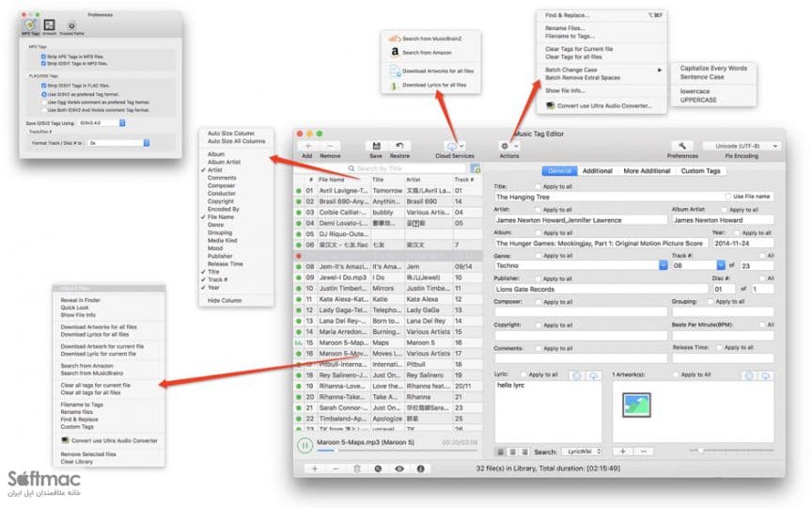812x508 pixels.
Task: Click the minus icon in bottom bar
Action: point(336,468)
